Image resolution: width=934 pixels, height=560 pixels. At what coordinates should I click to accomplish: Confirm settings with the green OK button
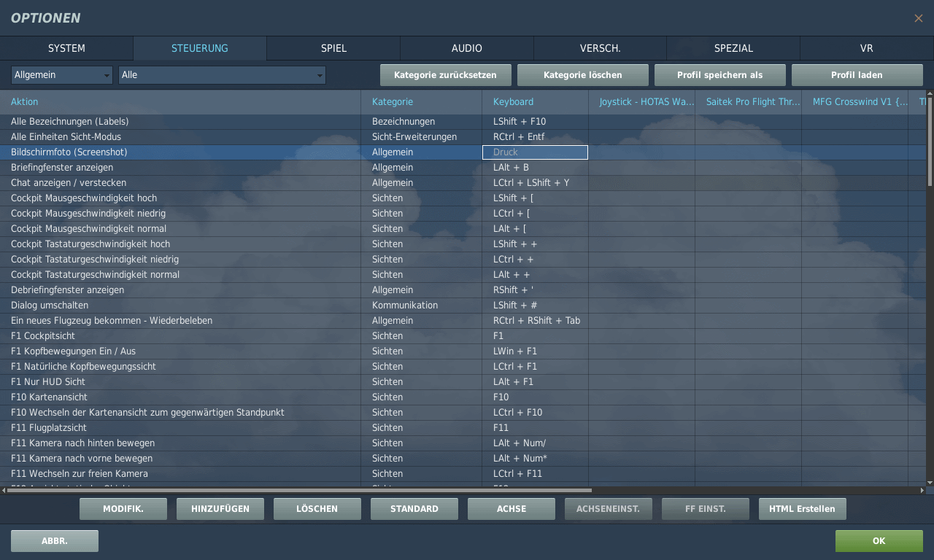pyautogui.click(x=879, y=541)
